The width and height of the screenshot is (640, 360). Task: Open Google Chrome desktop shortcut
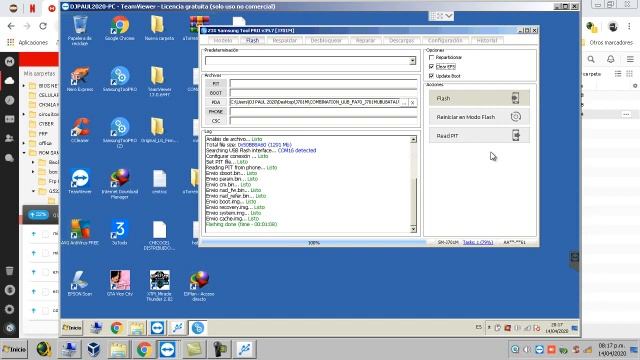coord(120,29)
